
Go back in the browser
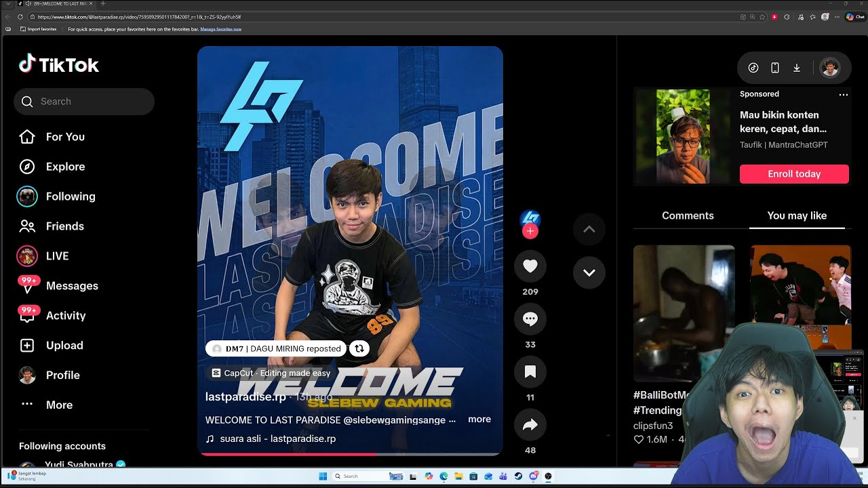click(x=8, y=17)
